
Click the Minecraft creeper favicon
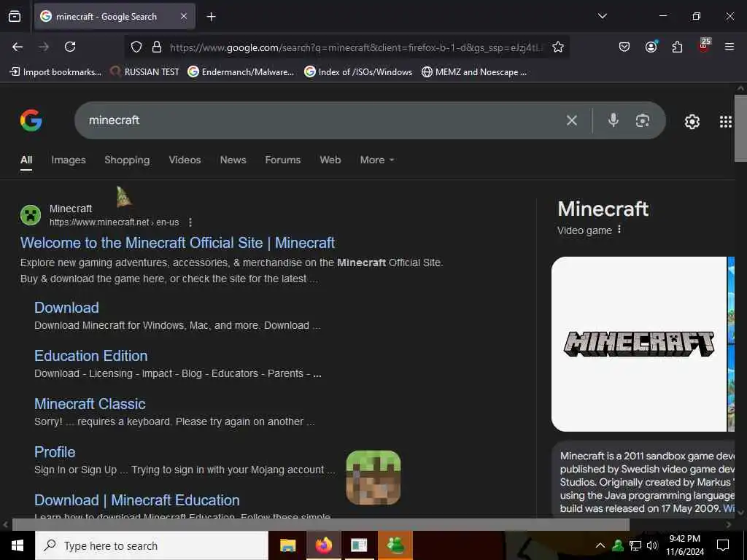tap(31, 215)
